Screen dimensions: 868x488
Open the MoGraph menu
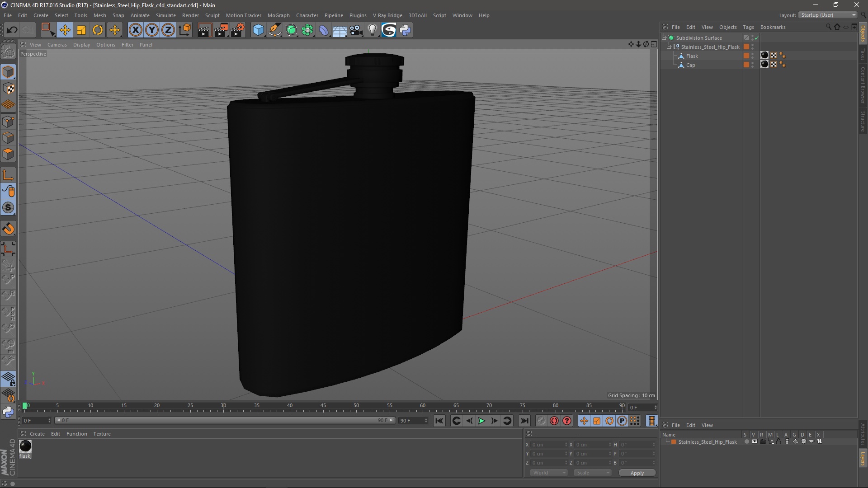(278, 15)
